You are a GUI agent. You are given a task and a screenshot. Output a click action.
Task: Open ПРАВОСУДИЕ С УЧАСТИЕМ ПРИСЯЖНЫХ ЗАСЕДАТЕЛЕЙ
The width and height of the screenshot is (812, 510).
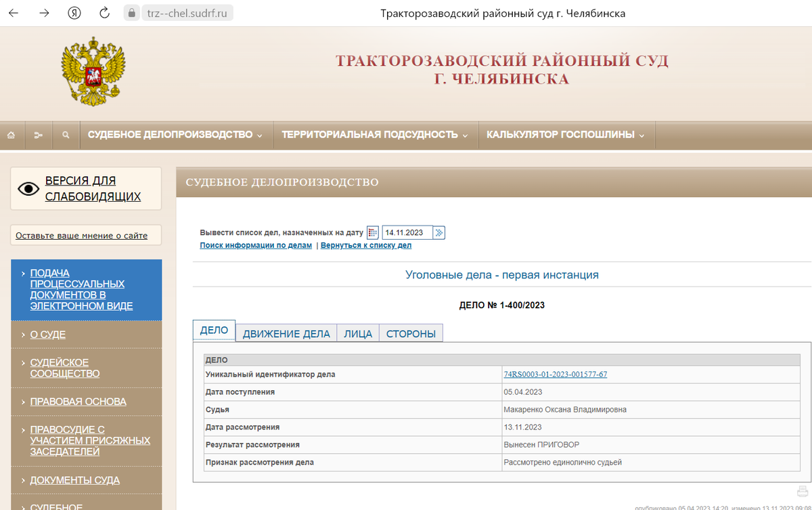(90, 440)
